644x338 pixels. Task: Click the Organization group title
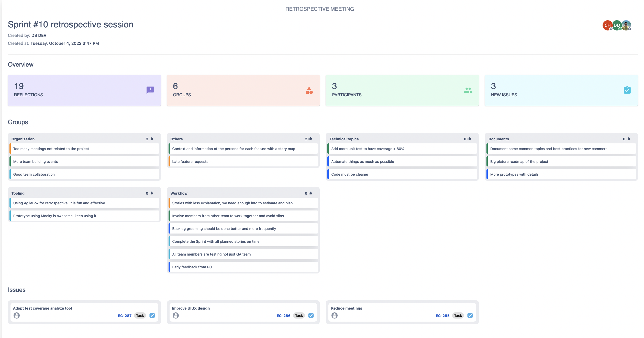click(23, 139)
